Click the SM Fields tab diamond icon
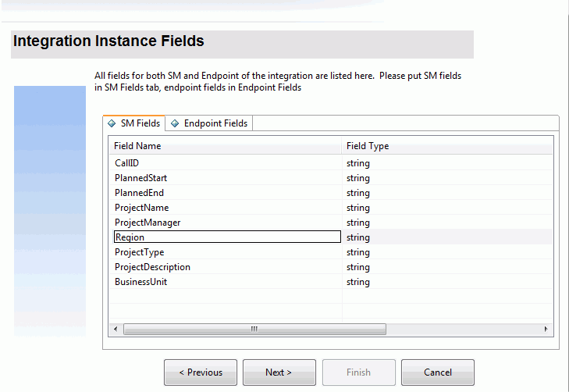This screenshot has height=392, width=569. coord(112,123)
